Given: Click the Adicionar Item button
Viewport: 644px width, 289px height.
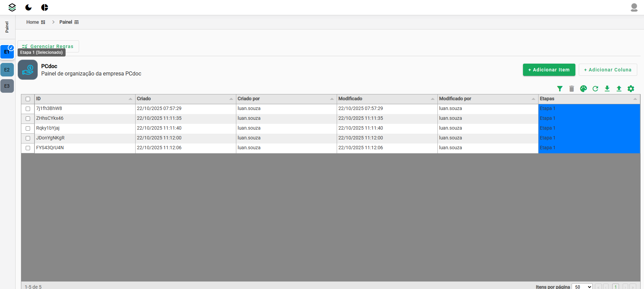Looking at the screenshot, I should point(549,70).
